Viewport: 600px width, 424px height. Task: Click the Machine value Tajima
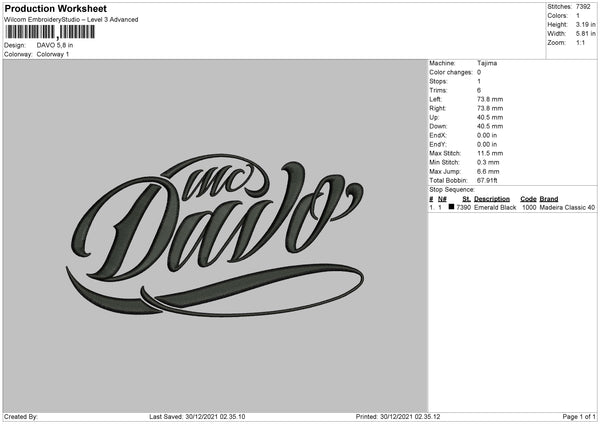487,63
